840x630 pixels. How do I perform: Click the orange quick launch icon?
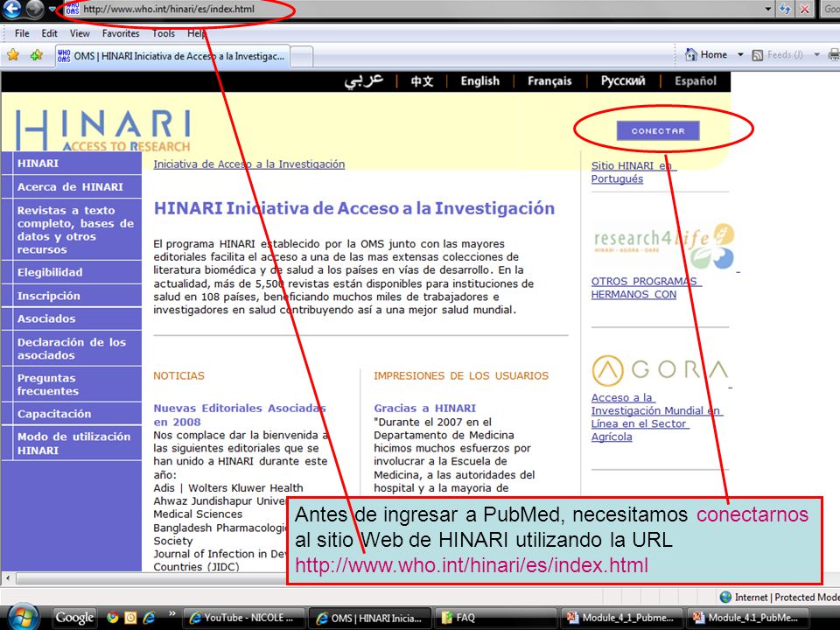[130, 618]
